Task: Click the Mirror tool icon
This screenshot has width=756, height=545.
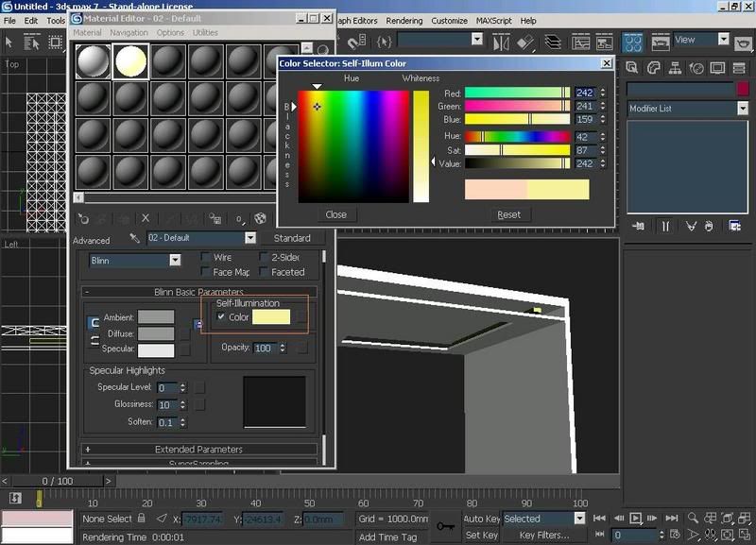Action: click(501, 42)
